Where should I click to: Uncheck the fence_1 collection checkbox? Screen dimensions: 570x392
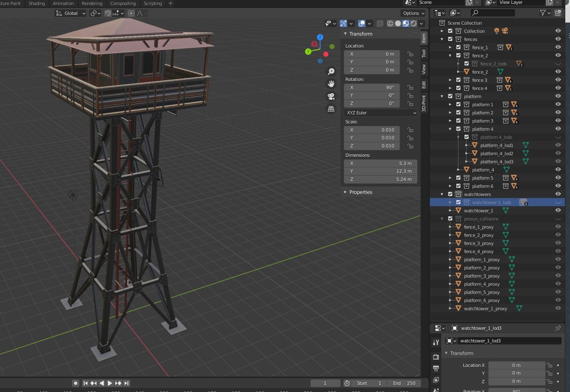(x=458, y=47)
